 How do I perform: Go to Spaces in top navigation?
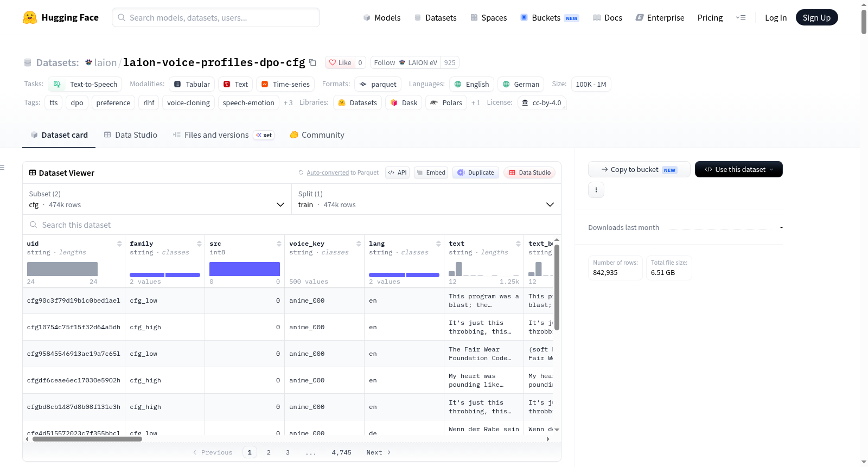pyautogui.click(x=489, y=17)
